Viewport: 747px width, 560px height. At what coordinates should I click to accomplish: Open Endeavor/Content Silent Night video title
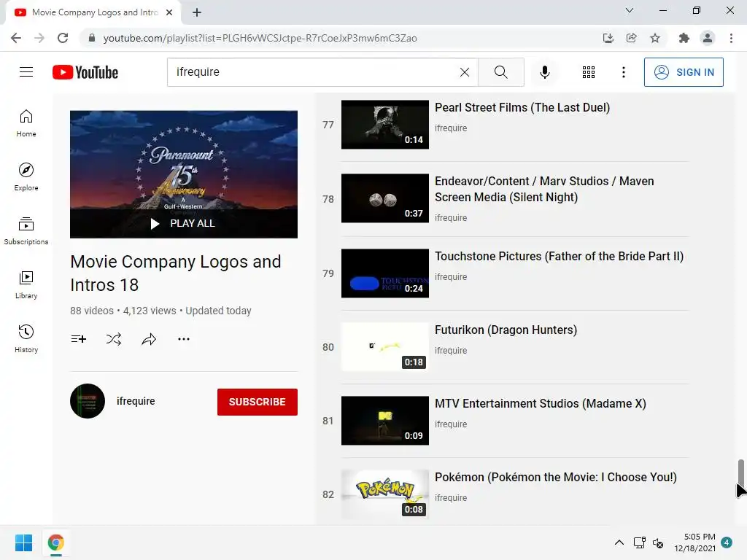point(544,189)
